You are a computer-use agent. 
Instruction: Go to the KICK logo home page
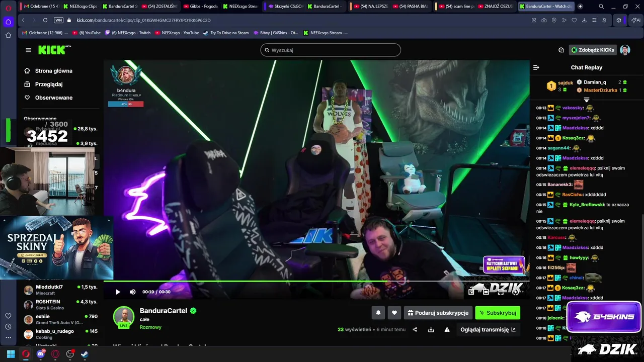tap(54, 50)
